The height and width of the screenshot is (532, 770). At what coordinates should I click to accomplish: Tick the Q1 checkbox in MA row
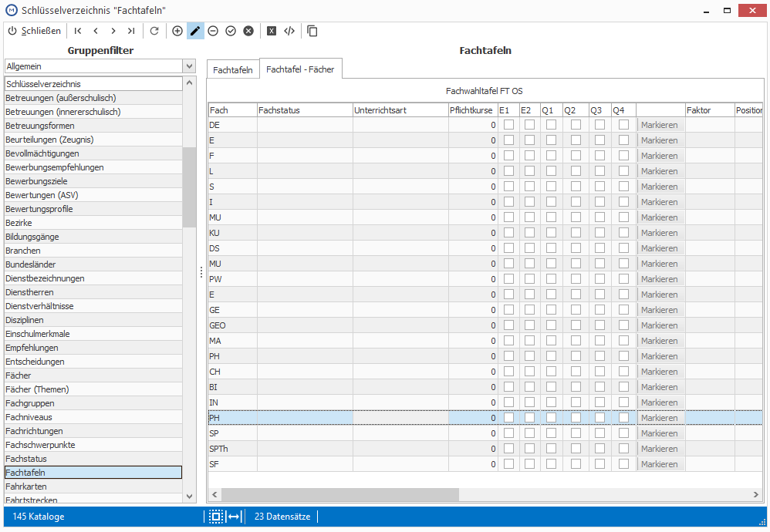tap(551, 341)
